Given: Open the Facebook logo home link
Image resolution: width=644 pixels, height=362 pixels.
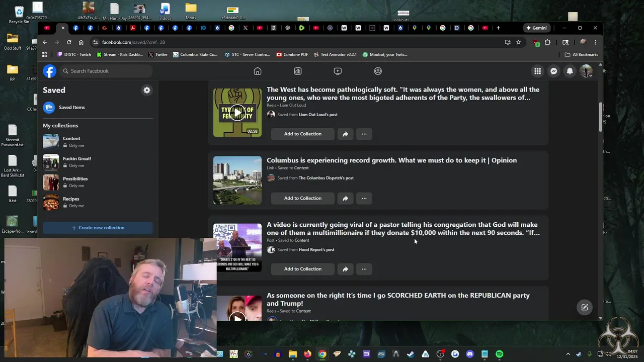Looking at the screenshot, I should pos(49,71).
